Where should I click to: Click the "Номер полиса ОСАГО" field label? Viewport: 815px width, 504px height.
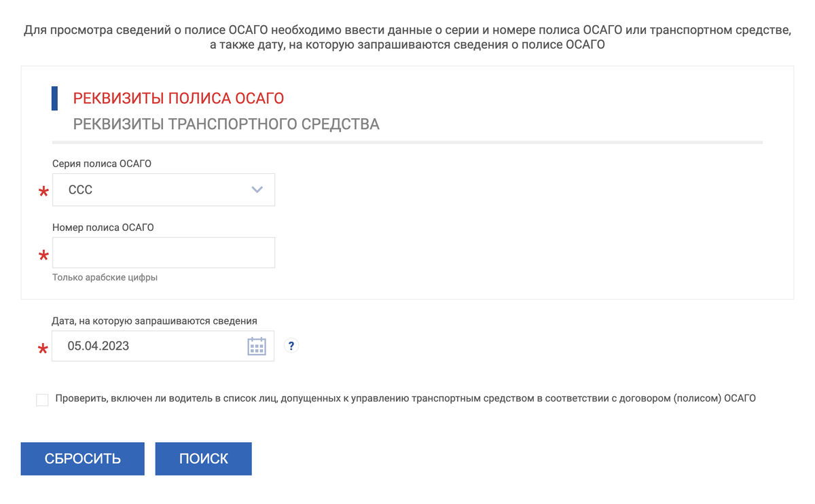coord(103,228)
